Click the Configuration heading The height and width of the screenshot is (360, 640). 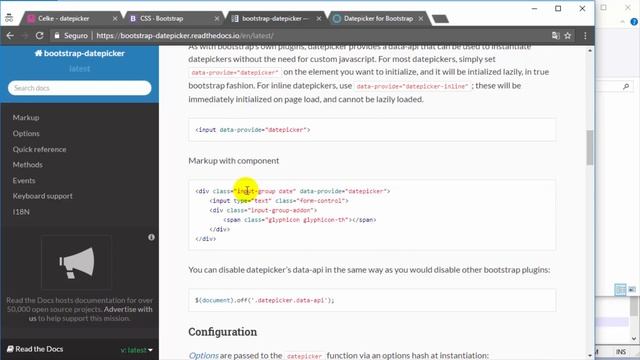point(222,332)
